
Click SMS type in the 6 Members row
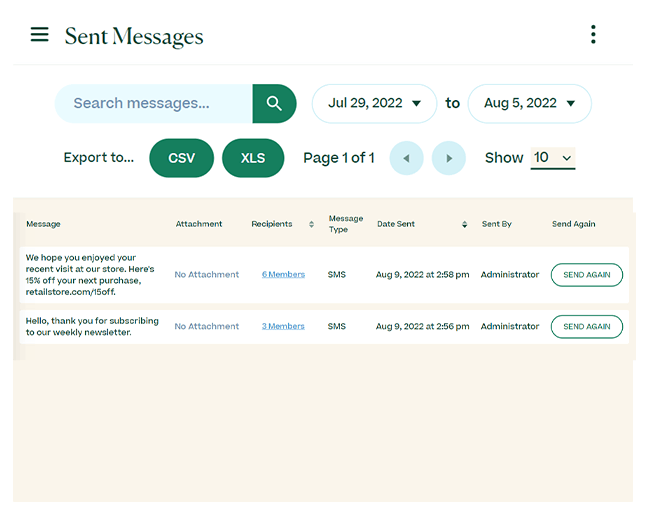[x=337, y=274]
